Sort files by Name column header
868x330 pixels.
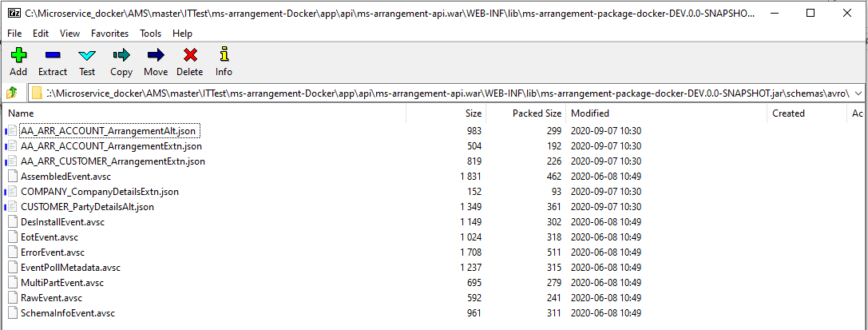point(21,113)
